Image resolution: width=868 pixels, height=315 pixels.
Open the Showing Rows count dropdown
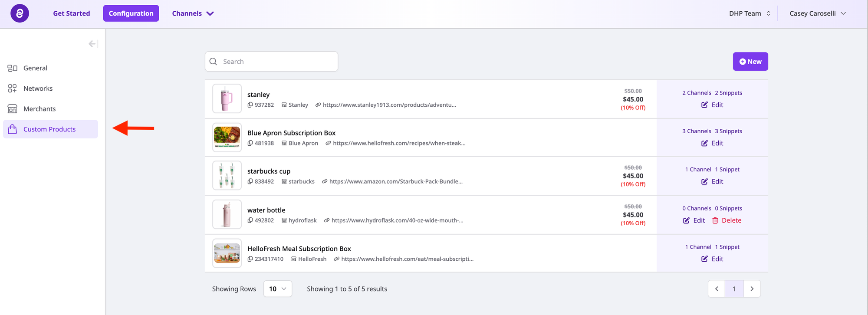[x=277, y=289]
